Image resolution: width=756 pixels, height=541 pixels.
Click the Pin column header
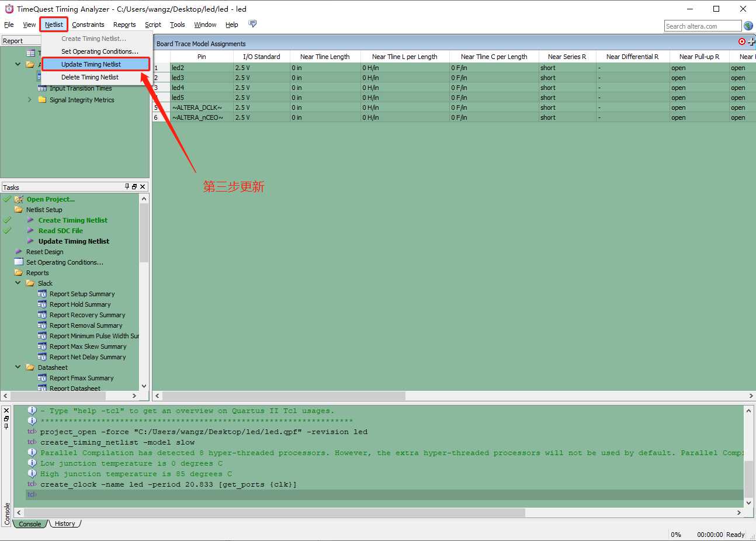tap(202, 57)
